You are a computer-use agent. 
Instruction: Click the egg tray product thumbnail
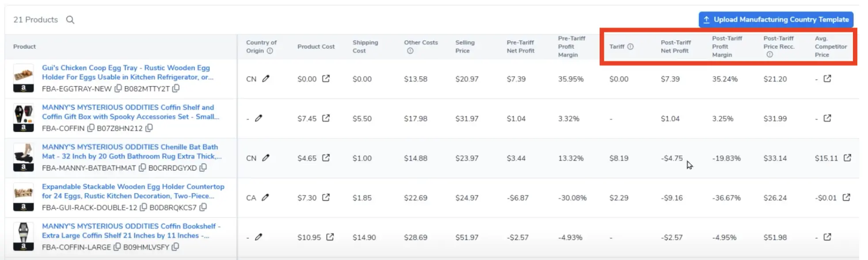click(23, 78)
